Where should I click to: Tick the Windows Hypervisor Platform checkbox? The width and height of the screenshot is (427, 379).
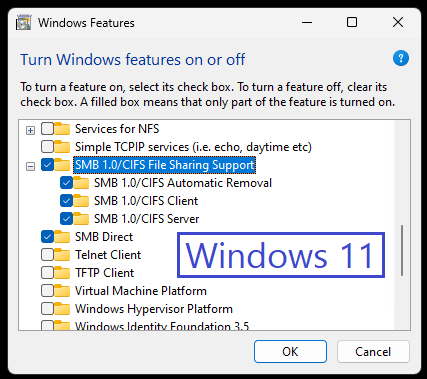(x=47, y=309)
